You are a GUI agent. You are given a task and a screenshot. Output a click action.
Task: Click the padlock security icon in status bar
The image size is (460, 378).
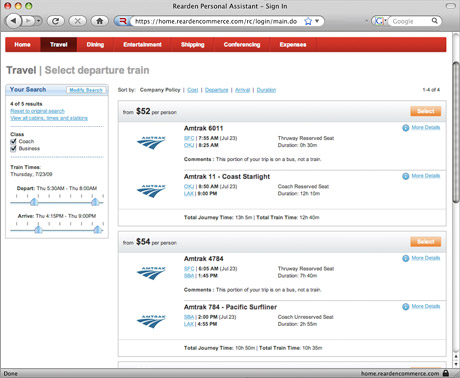(x=446, y=373)
